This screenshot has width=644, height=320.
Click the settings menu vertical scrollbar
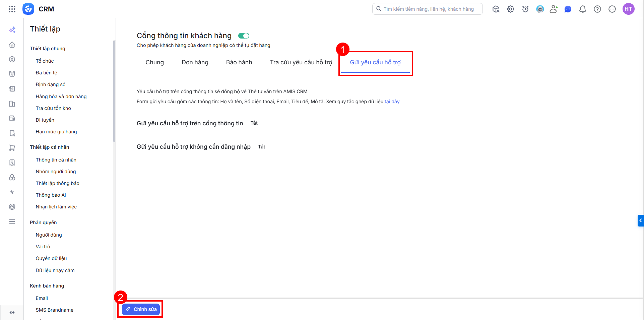pyautogui.click(x=114, y=91)
